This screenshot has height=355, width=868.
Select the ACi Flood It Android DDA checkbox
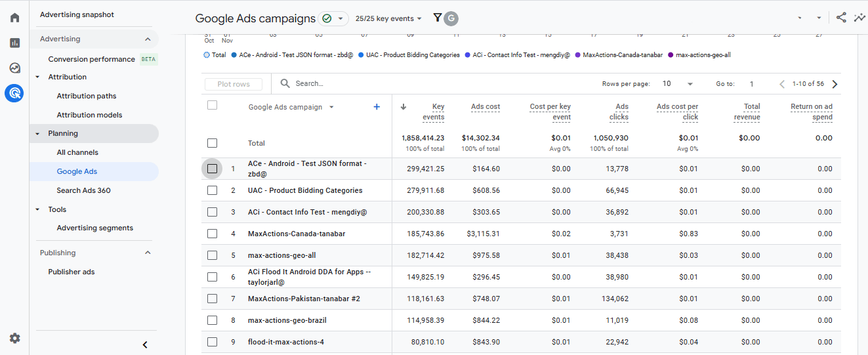pos(212,277)
